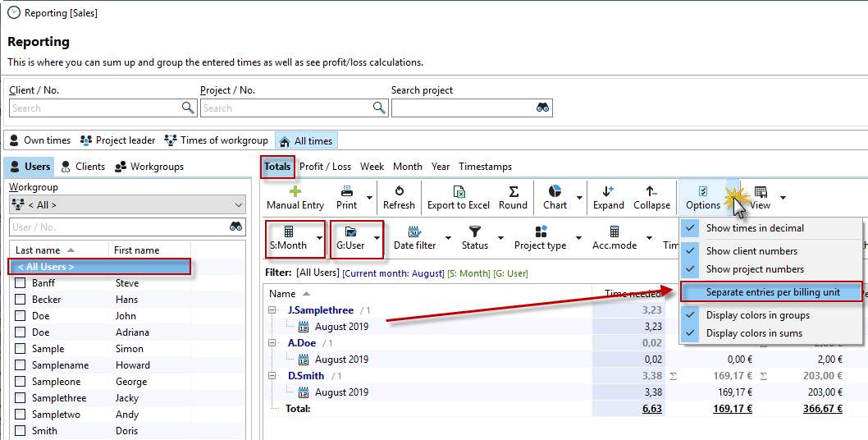The image size is (868, 440).
Task: Open the Workgroup combo box
Action: 127,205
